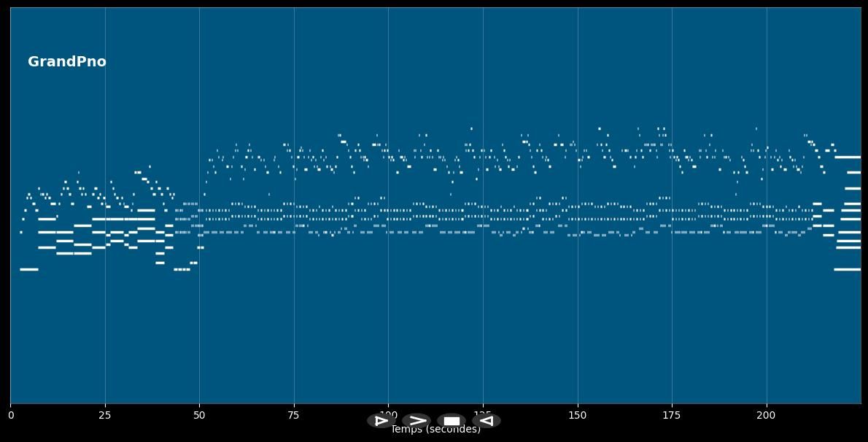The width and height of the screenshot is (868, 442).
Task: Click the 50 seconds tick label
Action: pyautogui.click(x=199, y=415)
